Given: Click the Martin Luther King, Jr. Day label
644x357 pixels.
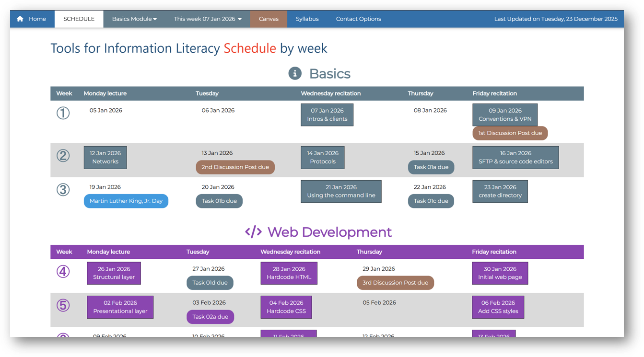Looking at the screenshot, I should coord(126,201).
